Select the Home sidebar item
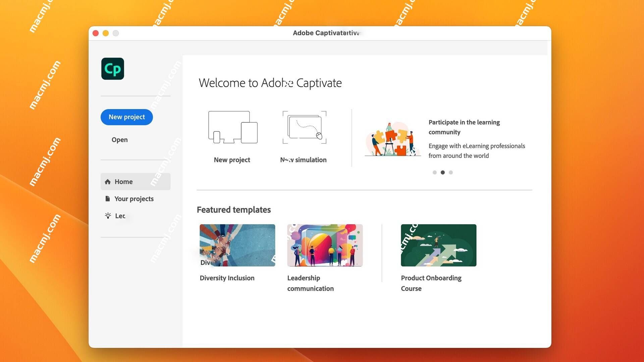 136,182
